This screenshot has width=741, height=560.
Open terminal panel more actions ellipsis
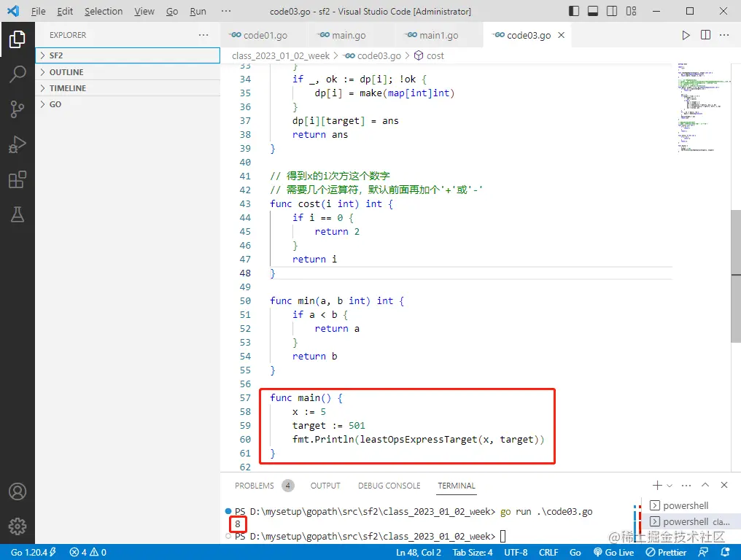coord(686,486)
